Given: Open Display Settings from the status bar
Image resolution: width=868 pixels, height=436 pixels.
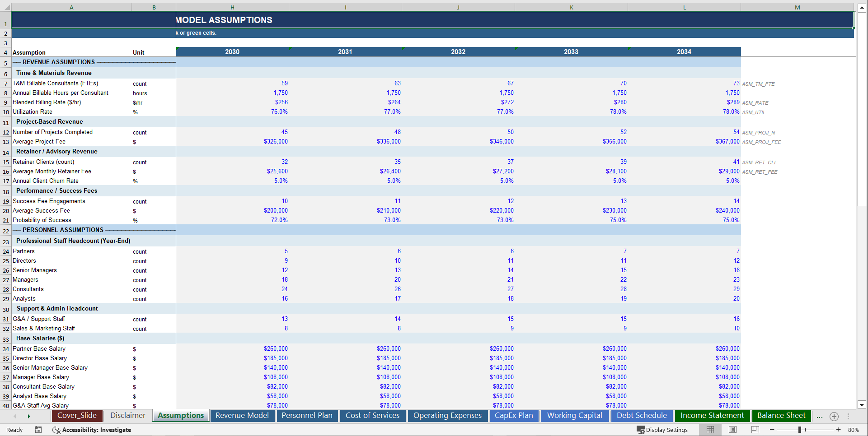Looking at the screenshot, I should pyautogui.click(x=662, y=430).
